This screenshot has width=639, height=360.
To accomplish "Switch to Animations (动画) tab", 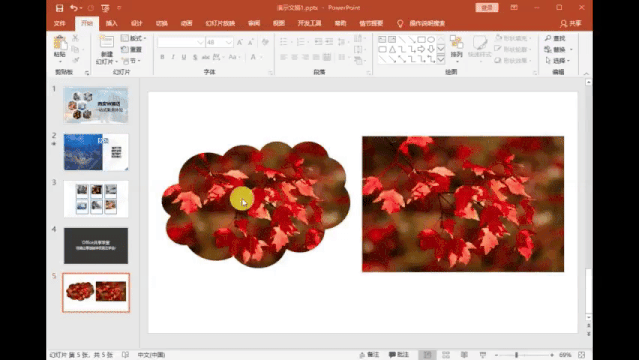I will [x=187, y=23].
